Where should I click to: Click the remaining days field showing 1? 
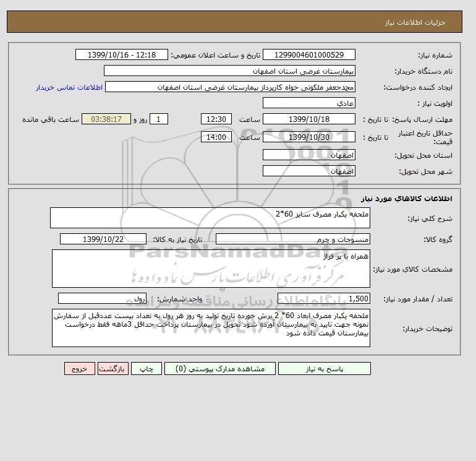tap(158, 119)
